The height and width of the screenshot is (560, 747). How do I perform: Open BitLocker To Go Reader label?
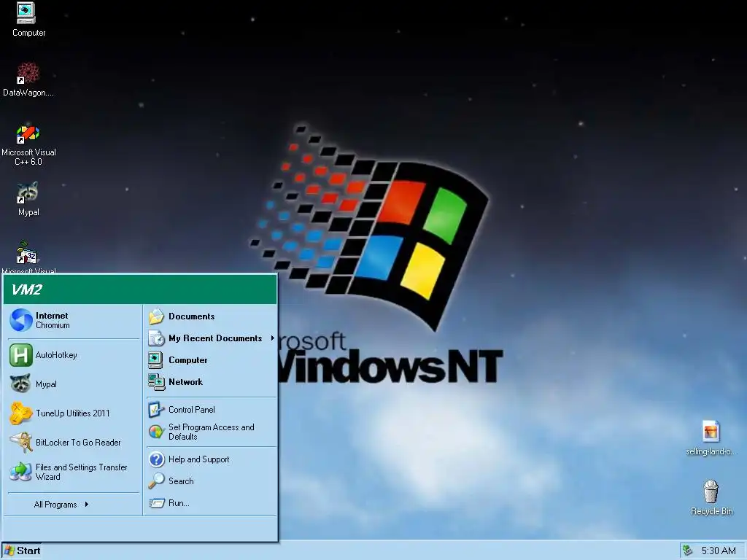tap(78, 443)
